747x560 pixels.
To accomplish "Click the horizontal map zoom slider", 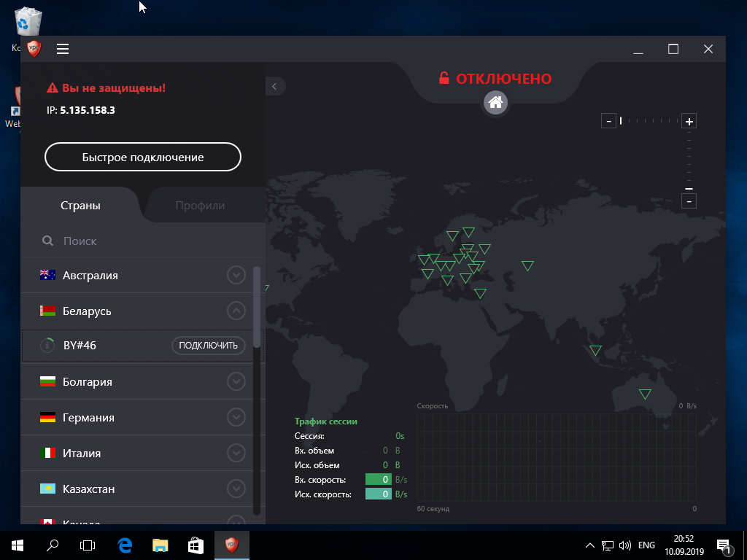I will pyautogui.click(x=649, y=121).
